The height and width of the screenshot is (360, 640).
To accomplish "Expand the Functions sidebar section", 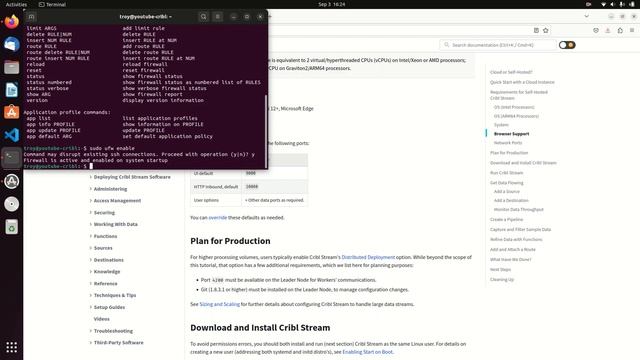I will (x=105, y=236).
